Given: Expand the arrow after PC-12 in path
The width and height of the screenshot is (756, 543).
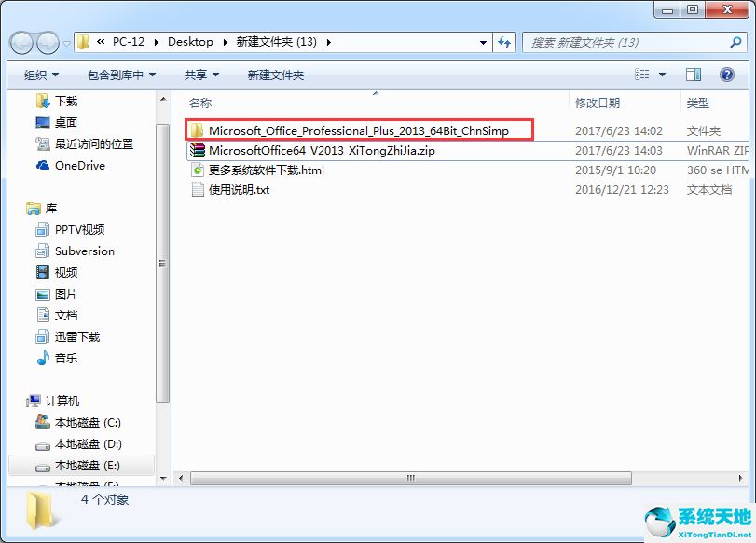Looking at the screenshot, I should 157,43.
